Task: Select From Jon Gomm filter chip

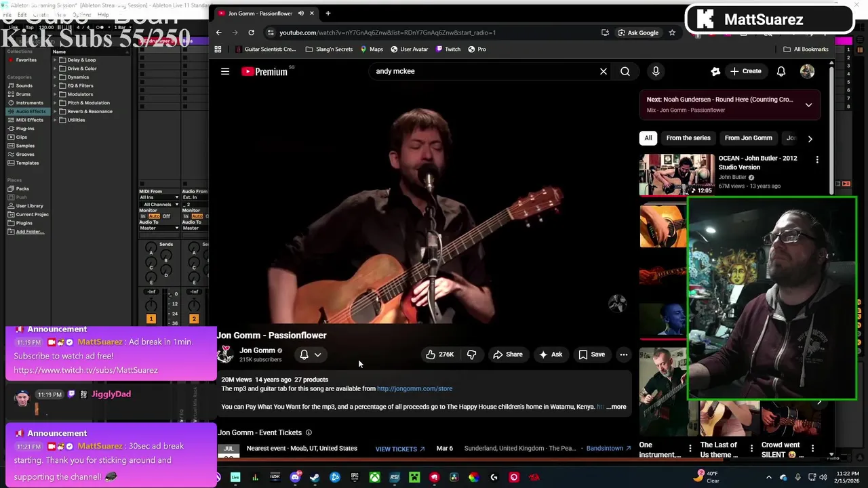Action: click(749, 138)
